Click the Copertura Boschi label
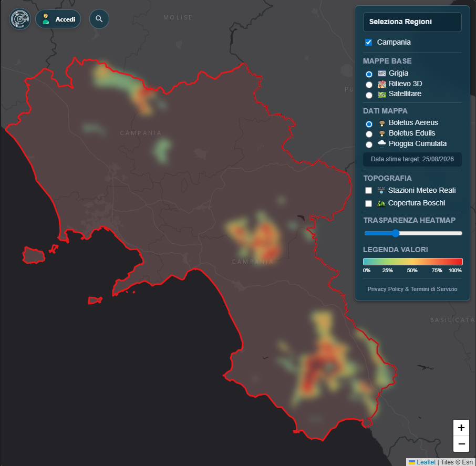Viewport: 476px width, 466px height. click(417, 203)
